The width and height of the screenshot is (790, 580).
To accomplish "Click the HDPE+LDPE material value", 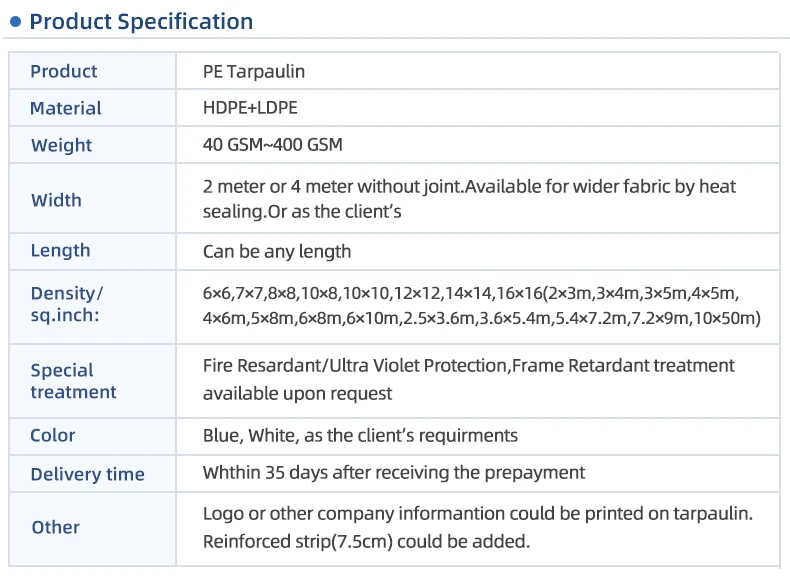I will tap(250, 108).
